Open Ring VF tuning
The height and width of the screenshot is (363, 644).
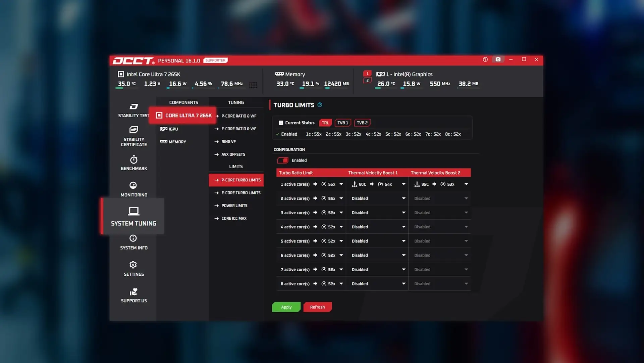click(x=225, y=142)
